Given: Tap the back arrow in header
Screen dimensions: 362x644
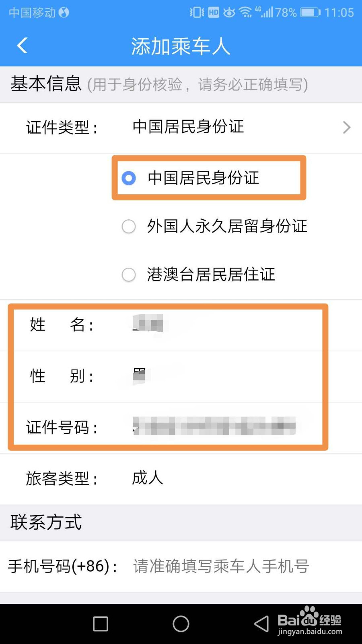Looking at the screenshot, I should (x=23, y=45).
